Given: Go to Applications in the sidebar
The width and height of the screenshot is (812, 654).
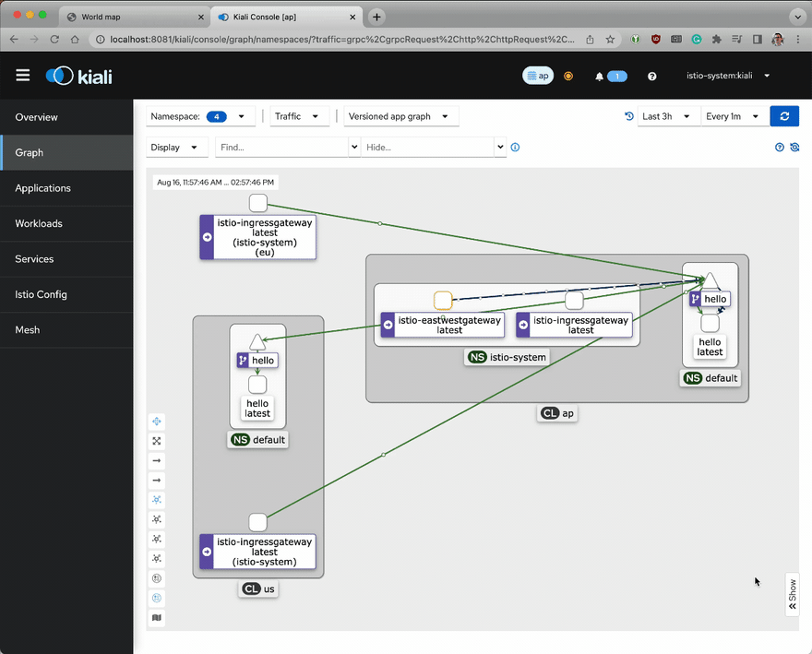Looking at the screenshot, I should pyautogui.click(x=66, y=188).
